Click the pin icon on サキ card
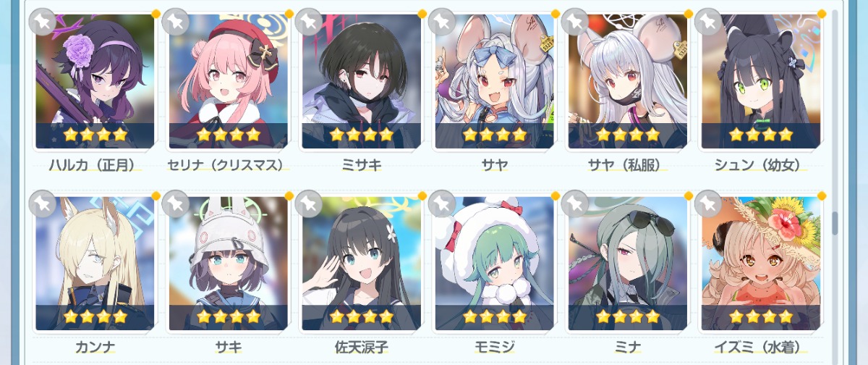 coord(176,205)
